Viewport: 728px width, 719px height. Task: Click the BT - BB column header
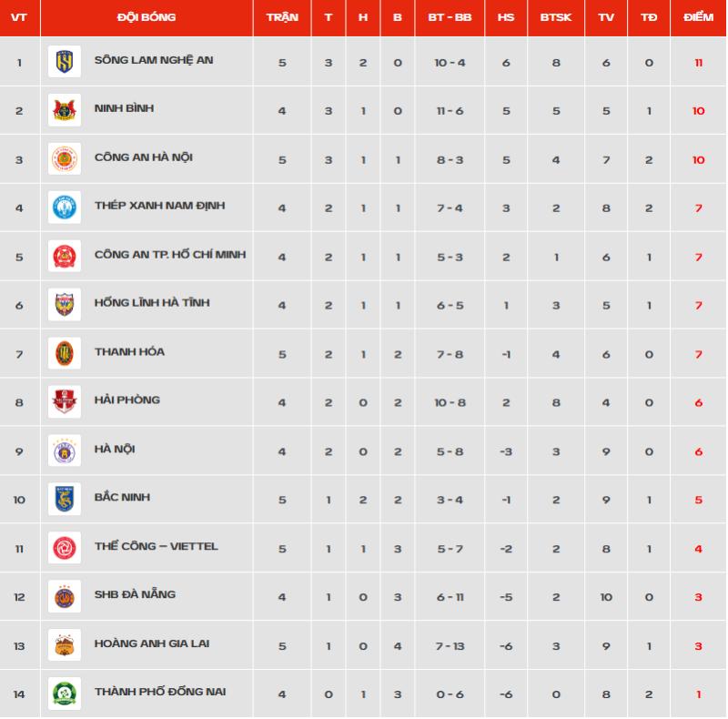coord(450,17)
